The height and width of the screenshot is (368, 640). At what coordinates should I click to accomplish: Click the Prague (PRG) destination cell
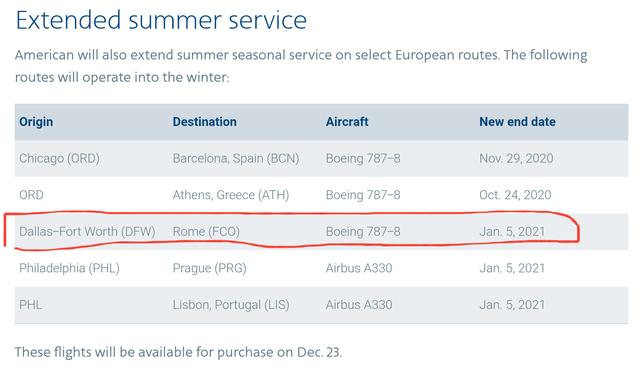click(209, 268)
